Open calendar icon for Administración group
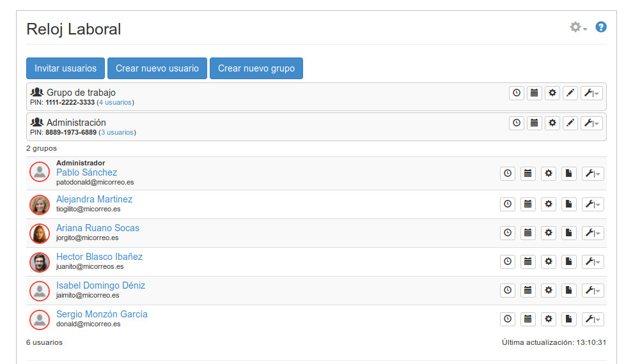Viewport: 633px width, 364px height. point(535,123)
